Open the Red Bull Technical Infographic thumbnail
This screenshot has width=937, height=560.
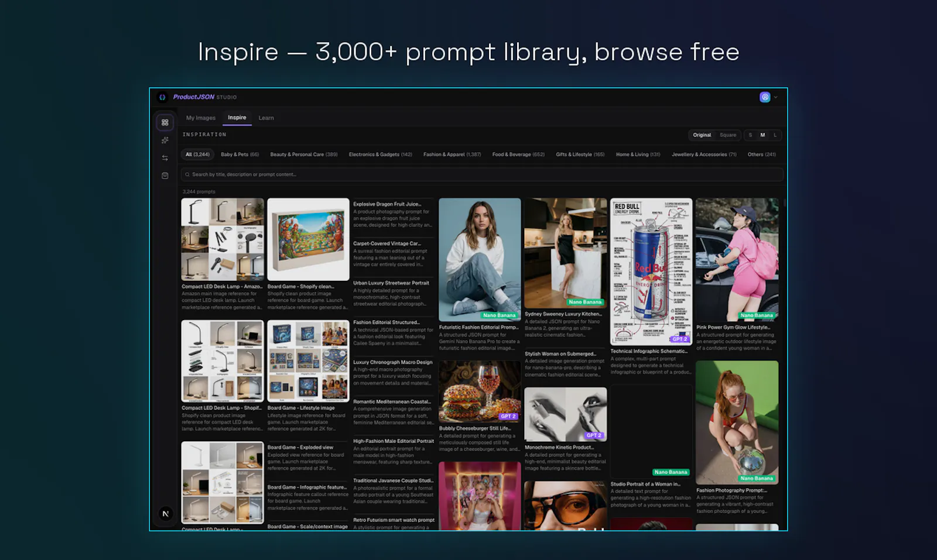pyautogui.click(x=651, y=272)
